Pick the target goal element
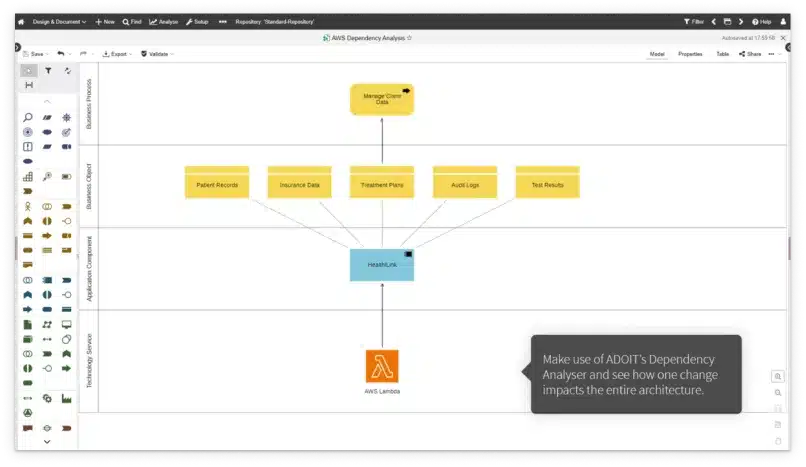 click(x=66, y=133)
